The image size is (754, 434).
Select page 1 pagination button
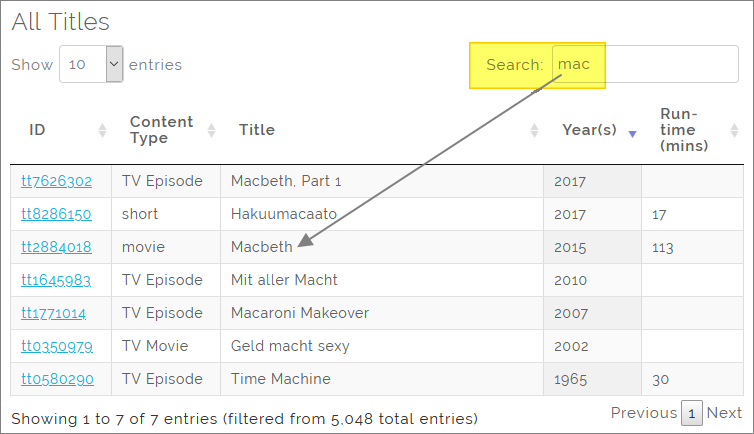pyautogui.click(x=692, y=413)
